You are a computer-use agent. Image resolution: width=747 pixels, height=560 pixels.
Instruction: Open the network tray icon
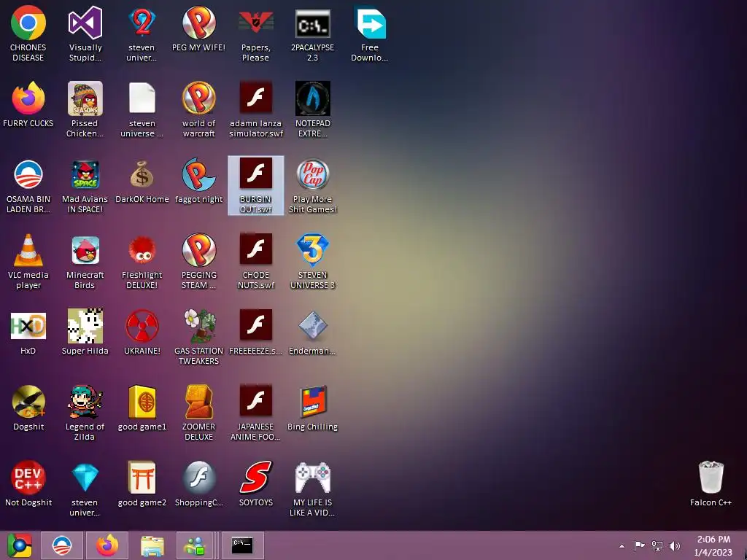(657, 545)
